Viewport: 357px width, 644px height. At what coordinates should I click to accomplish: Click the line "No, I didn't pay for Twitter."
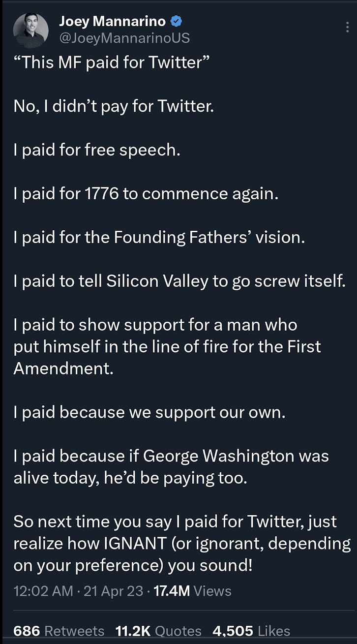(114, 106)
